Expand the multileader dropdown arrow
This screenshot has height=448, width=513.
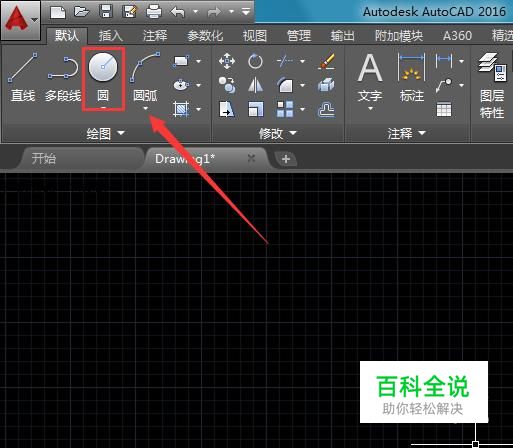click(462, 85)
